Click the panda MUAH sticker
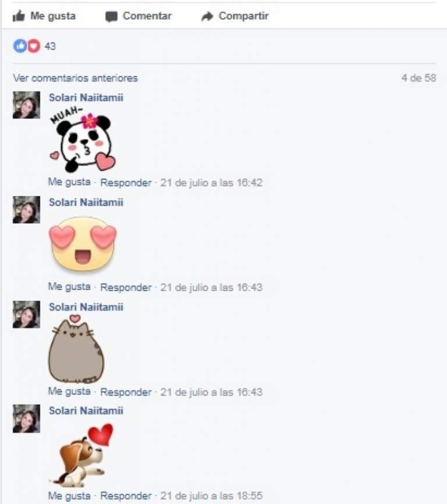Viewport: 447px width, 504px height. pyautogui.click(x=83, y=140)
